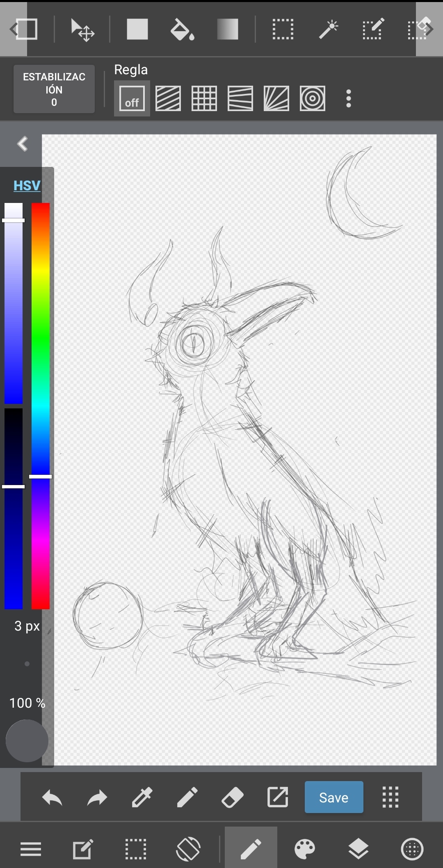Select the Bucket fill tool
The width and height of the screenshot is (443, 868).
[x=182, y=30]
